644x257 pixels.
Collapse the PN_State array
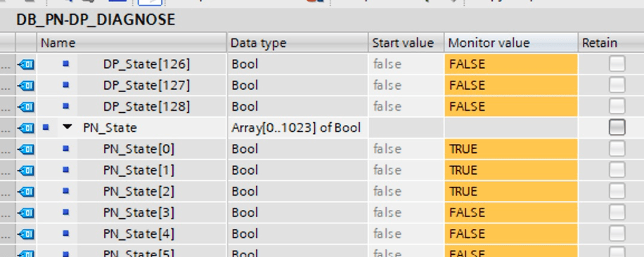coord(67,128)
